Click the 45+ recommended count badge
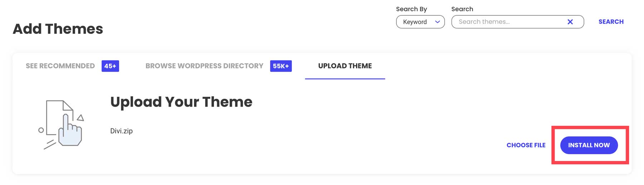 click(110, 66)
